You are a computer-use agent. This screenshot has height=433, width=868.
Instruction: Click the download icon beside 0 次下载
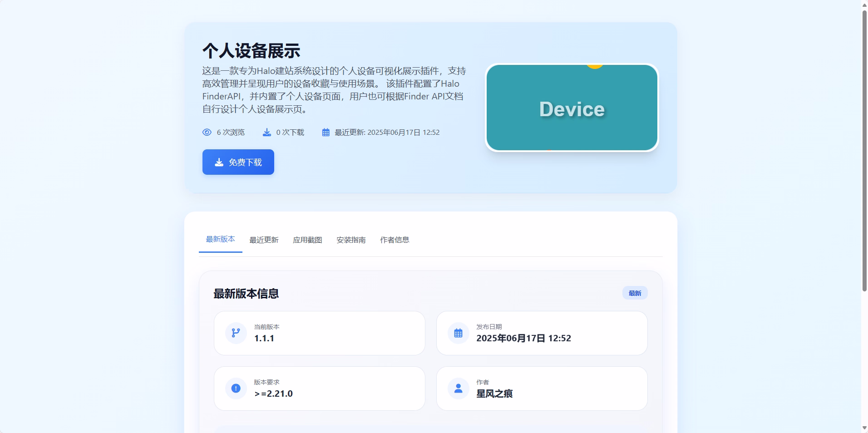click(x=267, y=132)
